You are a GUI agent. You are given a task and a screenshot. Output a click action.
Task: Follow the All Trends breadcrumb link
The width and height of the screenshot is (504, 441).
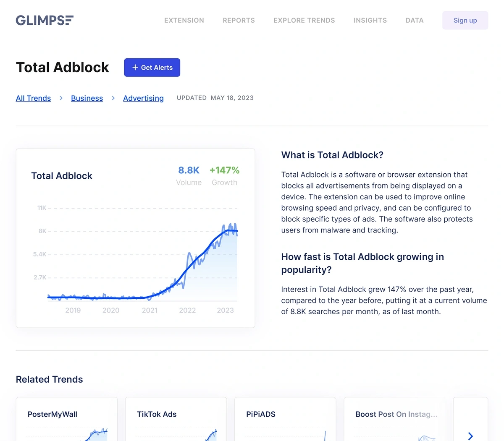click(x=33, y=98)
